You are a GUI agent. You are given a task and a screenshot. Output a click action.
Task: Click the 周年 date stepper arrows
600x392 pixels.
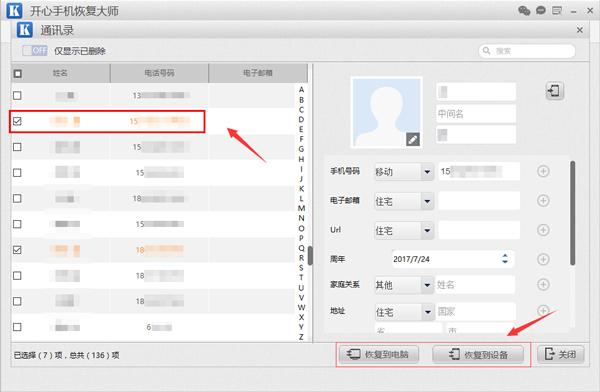(x=505, y=259)
